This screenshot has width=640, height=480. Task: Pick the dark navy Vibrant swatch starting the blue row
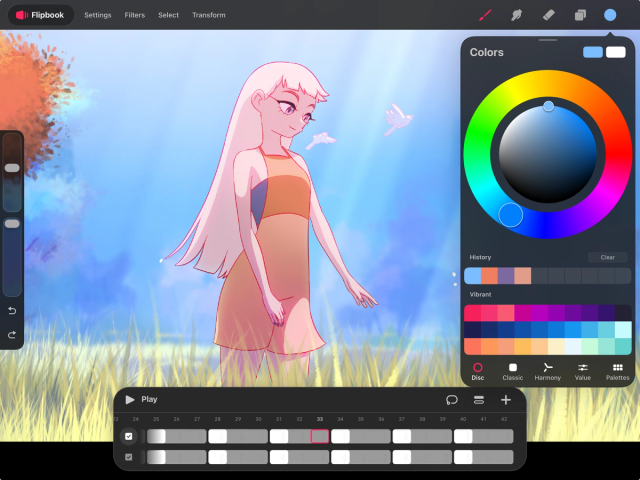pyautogui.click(x=473, y=330)
